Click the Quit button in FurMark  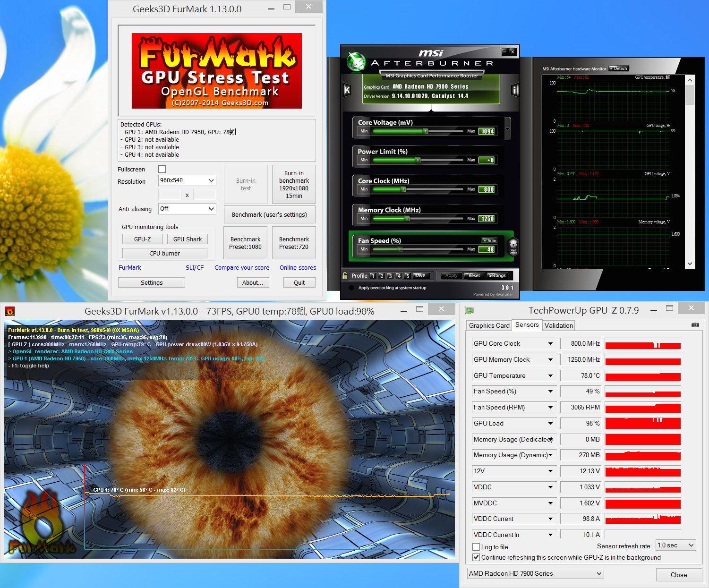[299, 282]
